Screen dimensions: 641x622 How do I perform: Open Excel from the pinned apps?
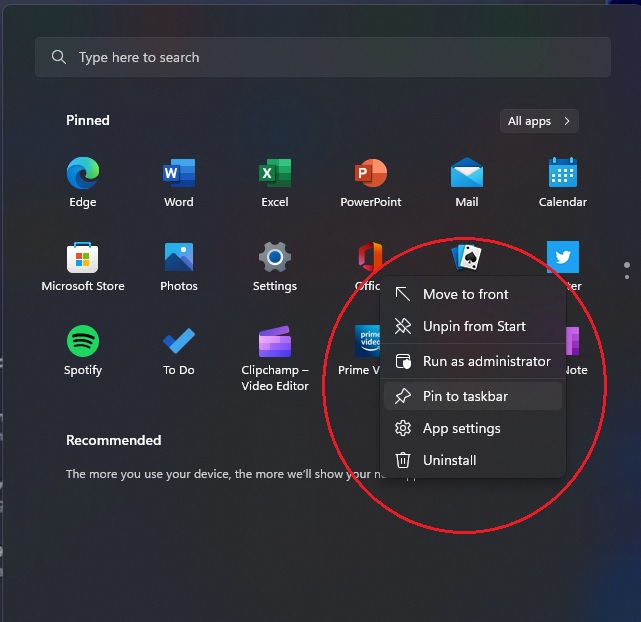tap(275, 182)
